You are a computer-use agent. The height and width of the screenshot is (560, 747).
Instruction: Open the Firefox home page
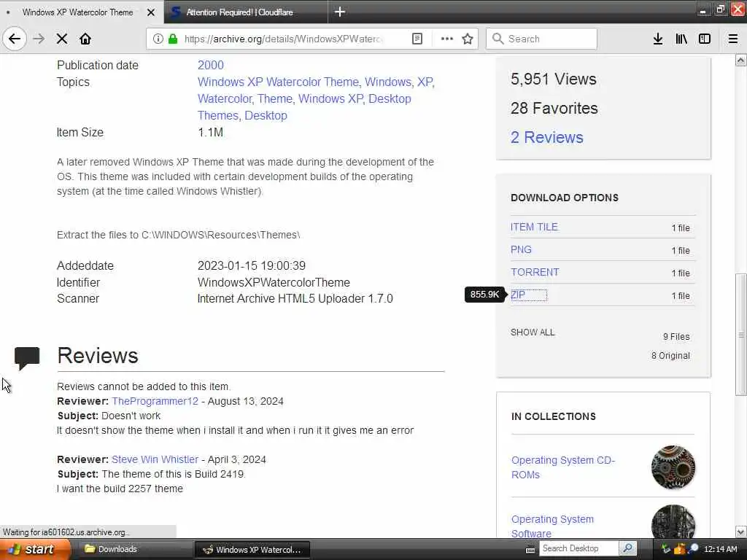click(x=85, y=39)
